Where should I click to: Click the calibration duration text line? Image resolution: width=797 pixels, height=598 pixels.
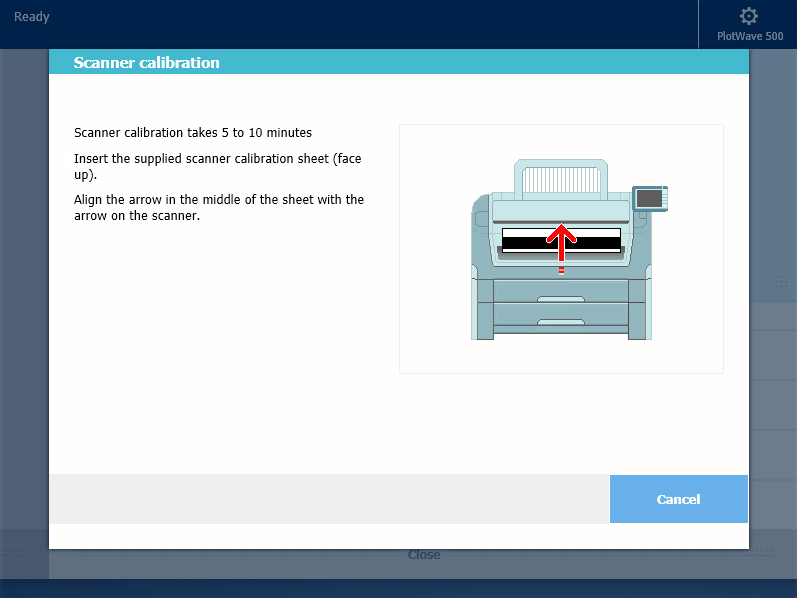[x=193, y=132]
